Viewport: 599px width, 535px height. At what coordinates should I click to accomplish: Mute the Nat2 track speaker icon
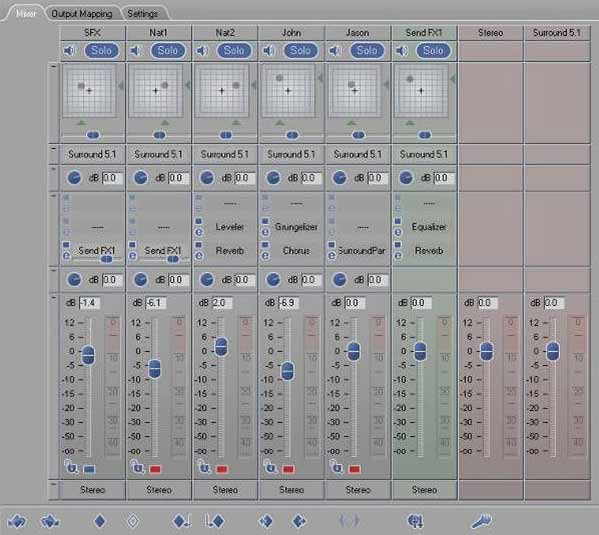(x=202, y=50)
